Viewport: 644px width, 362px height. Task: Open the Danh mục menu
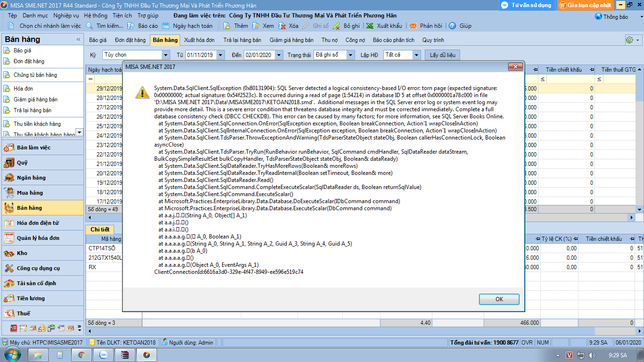tap(35, 16)
